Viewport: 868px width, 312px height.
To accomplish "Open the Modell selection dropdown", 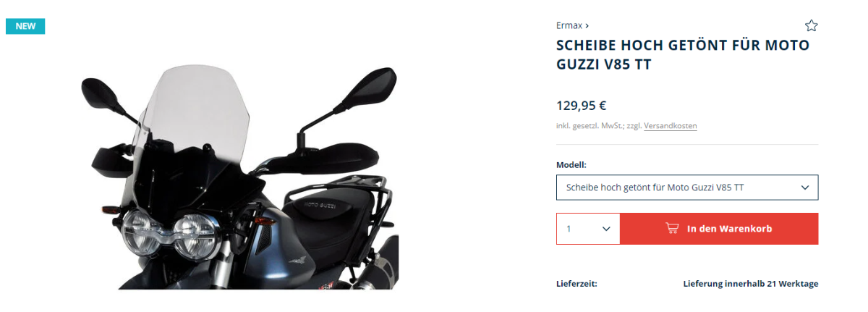I will point(687,187).
